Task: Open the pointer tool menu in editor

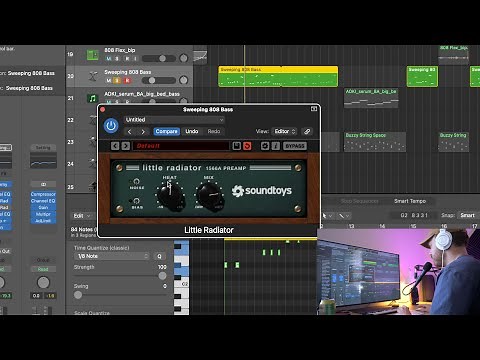Action: pyautogui.click(x=327, y=216)
